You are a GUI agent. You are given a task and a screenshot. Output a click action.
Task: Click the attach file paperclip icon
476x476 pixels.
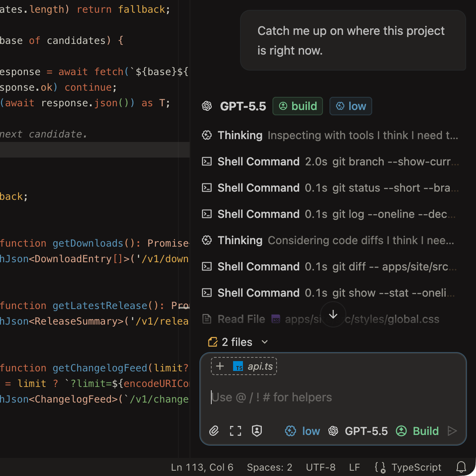point(214,431)
